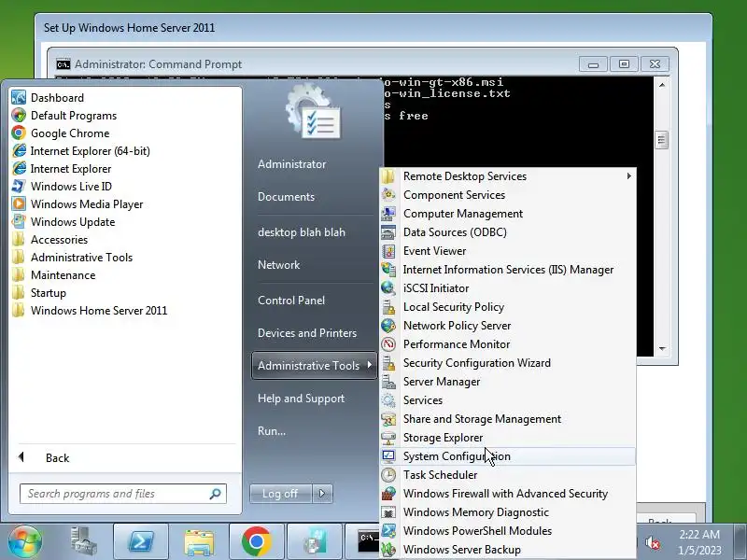Open the Default Programs icon
This screenshot has height=560, width=747.
pyautogui.click(x=19, y=115)
